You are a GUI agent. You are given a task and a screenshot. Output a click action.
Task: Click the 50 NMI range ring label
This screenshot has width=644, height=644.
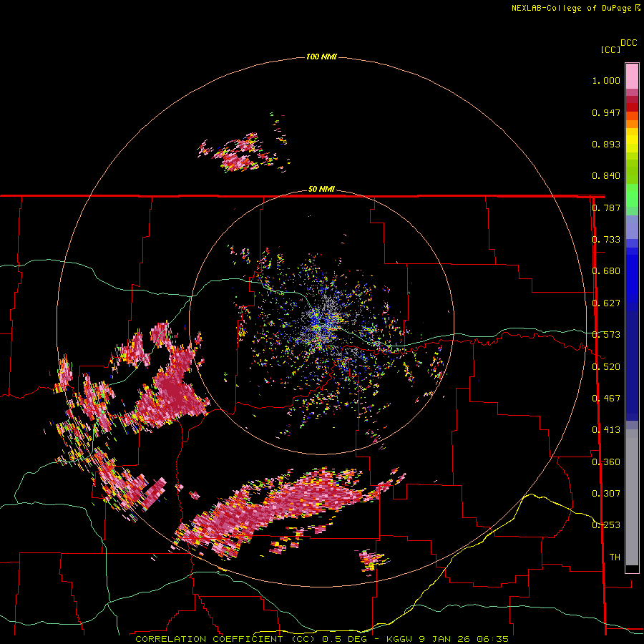coord(321,189)
